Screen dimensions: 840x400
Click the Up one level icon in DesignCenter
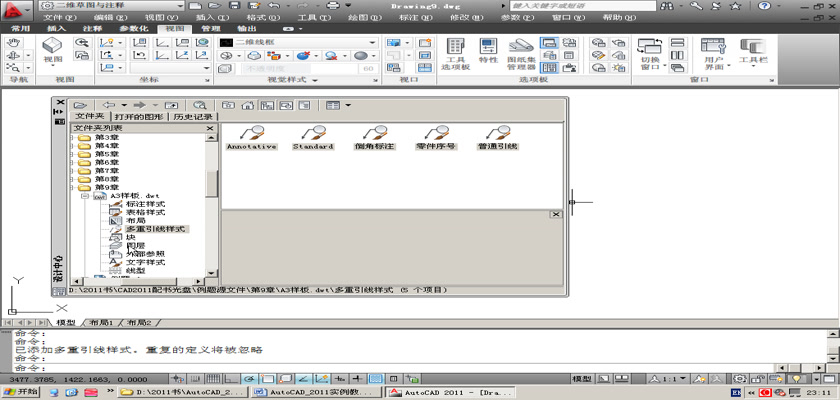171,105
